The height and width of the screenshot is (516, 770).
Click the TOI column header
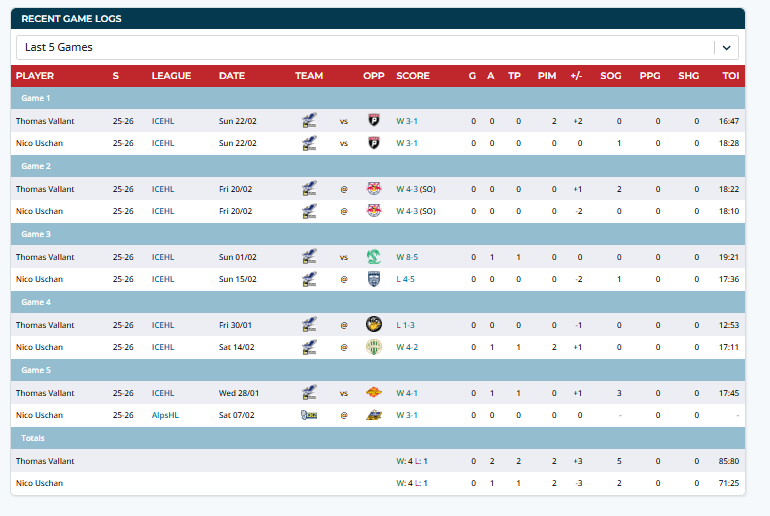[730, 76]
